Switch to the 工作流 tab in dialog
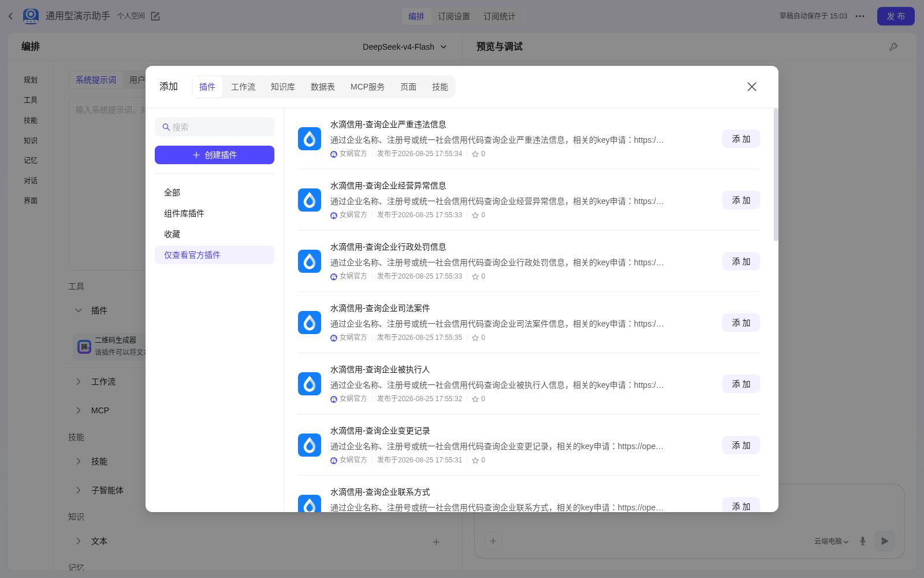Image resolution: width=924 pixels, height=578 pixels. point(243,87)
